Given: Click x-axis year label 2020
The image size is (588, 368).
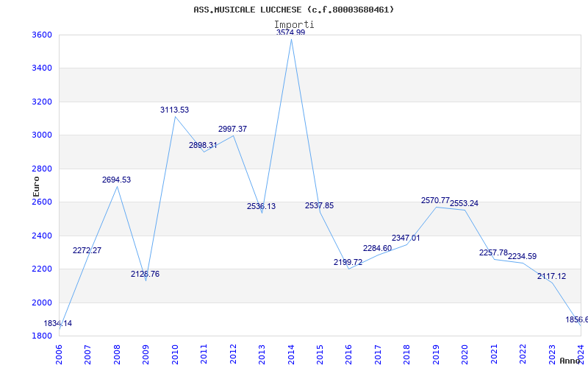Looking at the screenshot, I should pyautogui.click(x=465, y=354).
